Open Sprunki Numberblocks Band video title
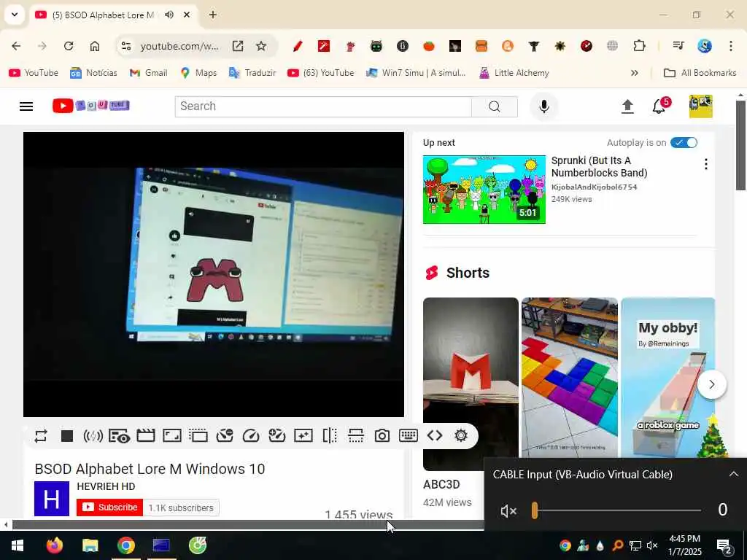The height and width of the screenshot is (560, 747). (x=599, y=167)
